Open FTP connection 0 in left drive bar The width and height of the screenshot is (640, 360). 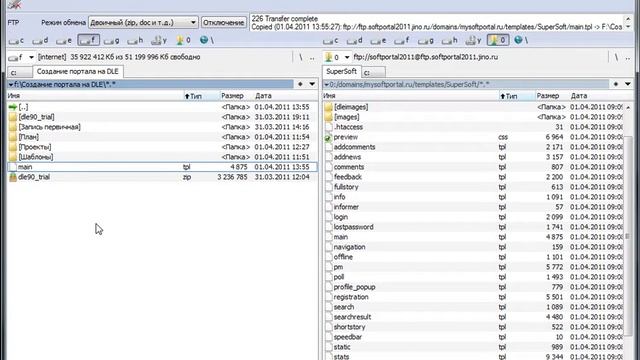click(x=183, y=40)
